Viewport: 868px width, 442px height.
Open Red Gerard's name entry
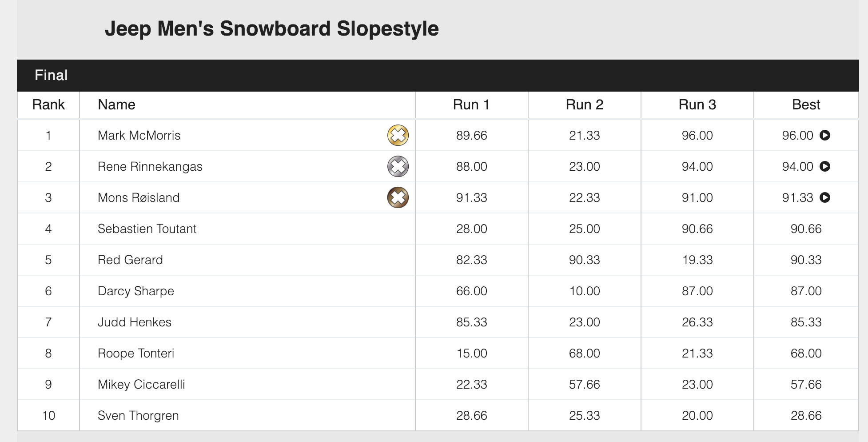coord(130,260)
